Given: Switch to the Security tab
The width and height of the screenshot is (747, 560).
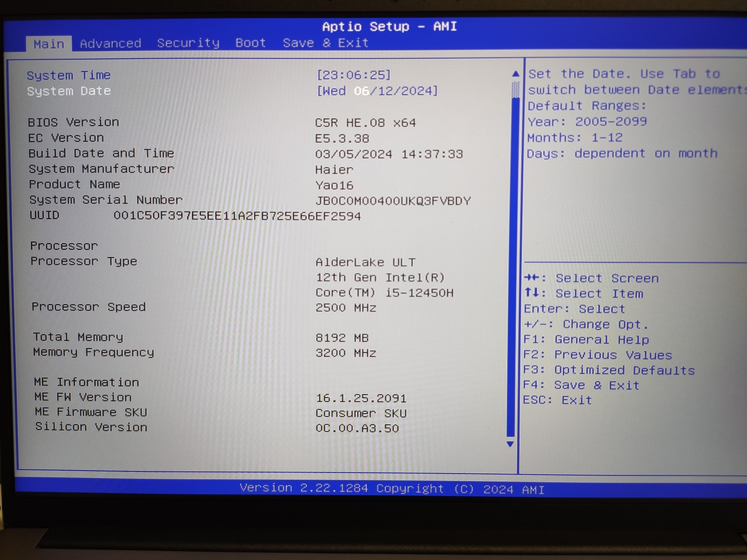Looking at the screenshot, I should (x=188, y=43).
